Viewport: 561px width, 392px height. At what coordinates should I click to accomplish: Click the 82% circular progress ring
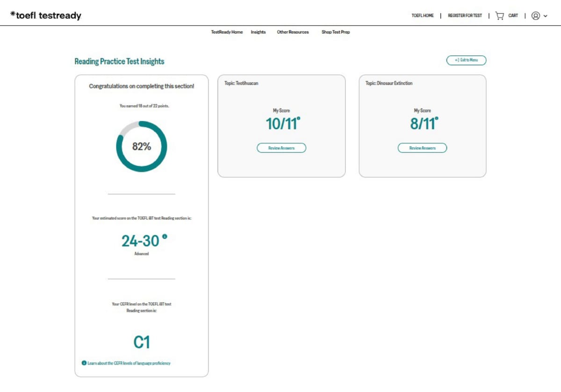pyautogui.click(x=141, y=146)
